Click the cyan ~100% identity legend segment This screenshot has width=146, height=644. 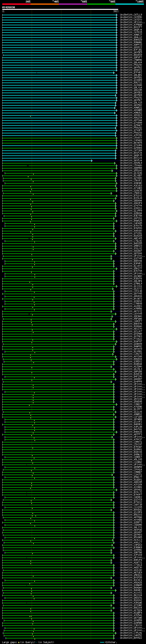130,4
